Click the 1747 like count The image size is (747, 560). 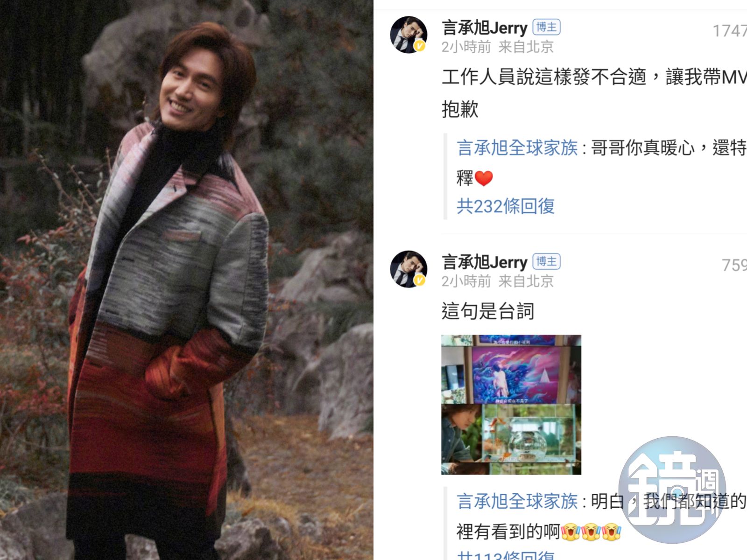(730, 31)
